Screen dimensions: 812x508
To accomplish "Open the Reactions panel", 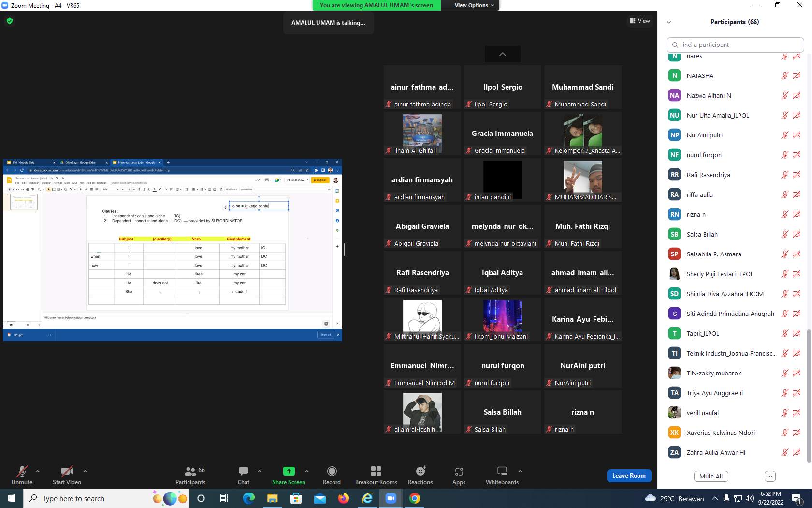I will (x=420, y=475).
